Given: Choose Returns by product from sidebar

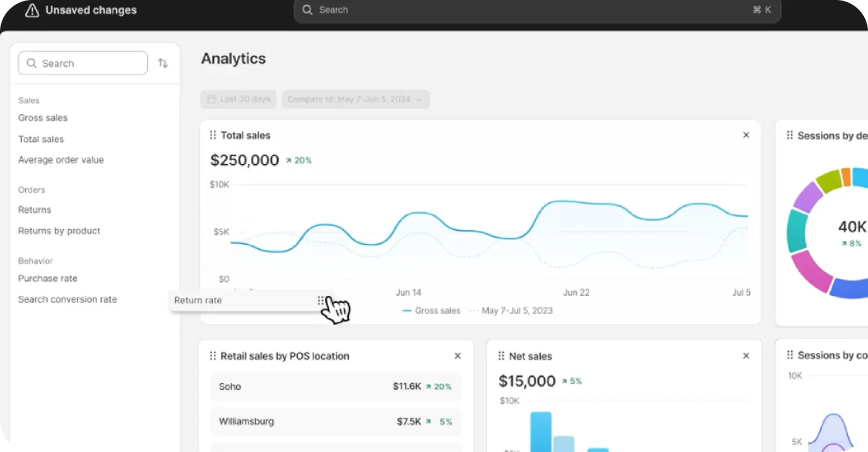Looking at the screenshot, I should [x=59, y=231].
